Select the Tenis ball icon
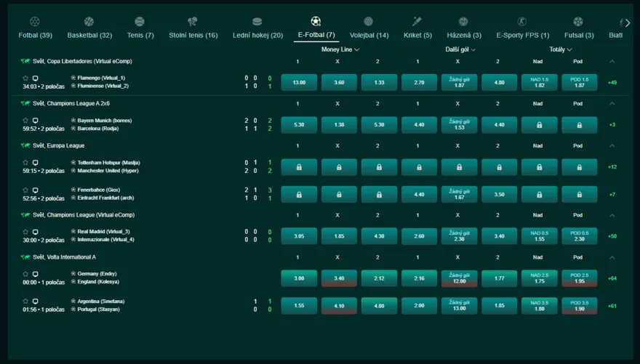This screenshot has height=364, width=640. click(140, 22)
